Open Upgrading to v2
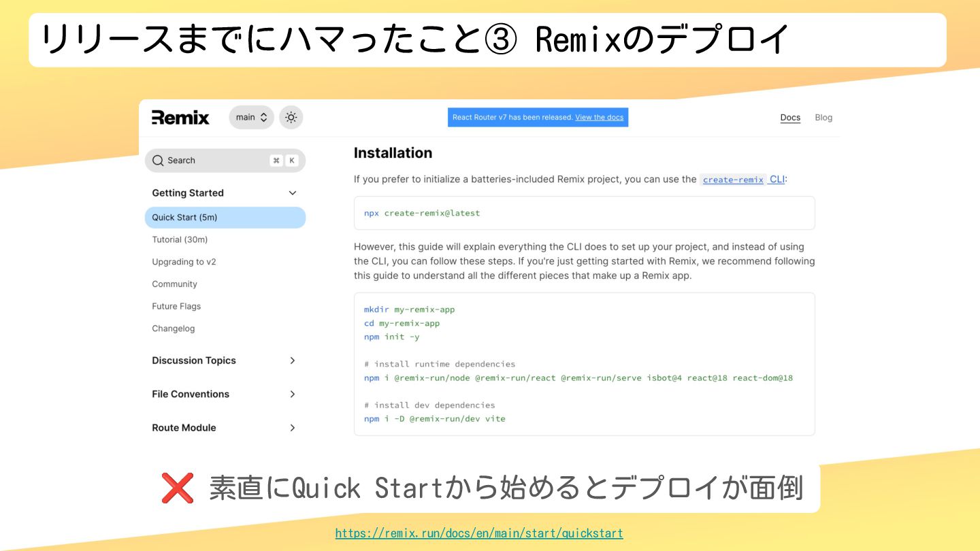 [x=184, y=262]
